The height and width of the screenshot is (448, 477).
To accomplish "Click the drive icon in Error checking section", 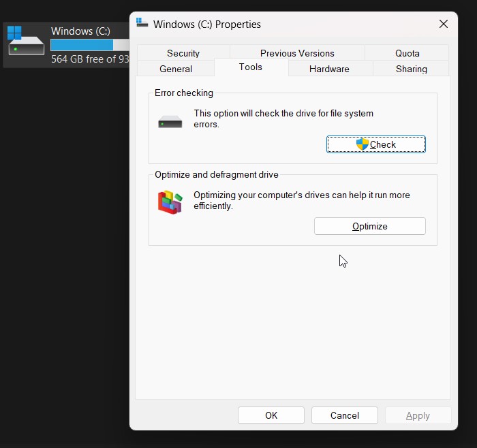I will (x=170, y=122).
